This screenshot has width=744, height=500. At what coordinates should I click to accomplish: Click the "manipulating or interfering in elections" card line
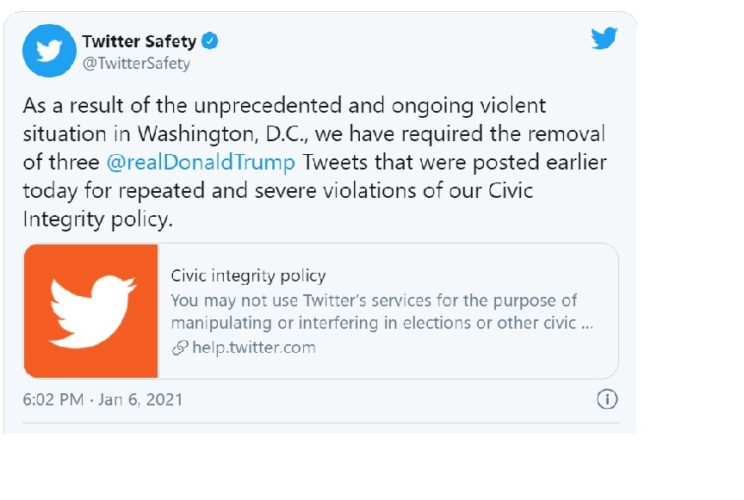click(380, 324)
